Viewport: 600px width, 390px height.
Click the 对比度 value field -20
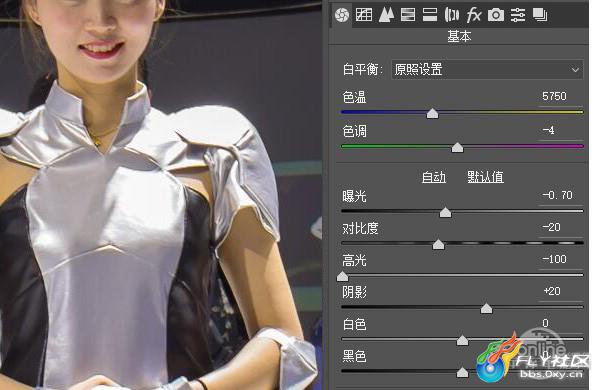551,227
